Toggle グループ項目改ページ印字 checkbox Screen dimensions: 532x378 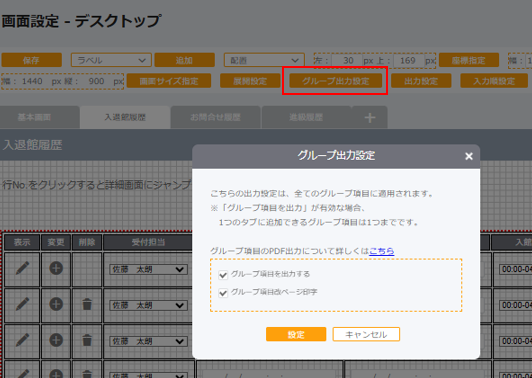223,292
